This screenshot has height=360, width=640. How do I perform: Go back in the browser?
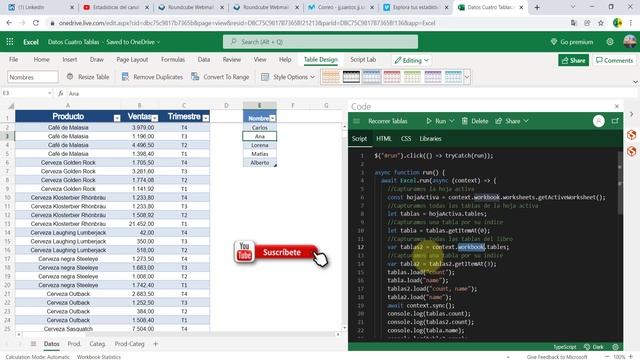tap(9, 23)
